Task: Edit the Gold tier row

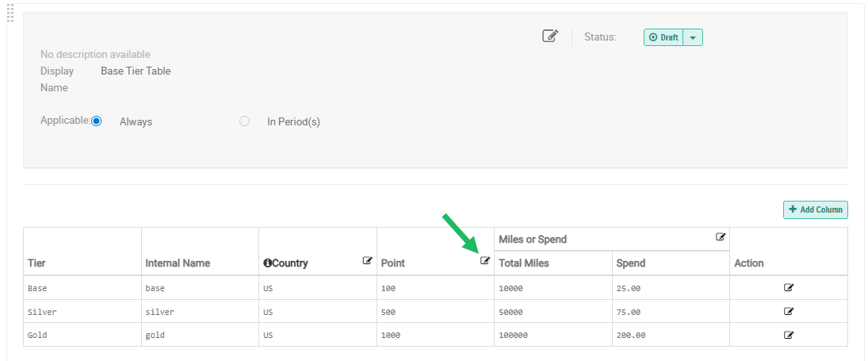Action: pyautogui.click(x=789, y=335)
